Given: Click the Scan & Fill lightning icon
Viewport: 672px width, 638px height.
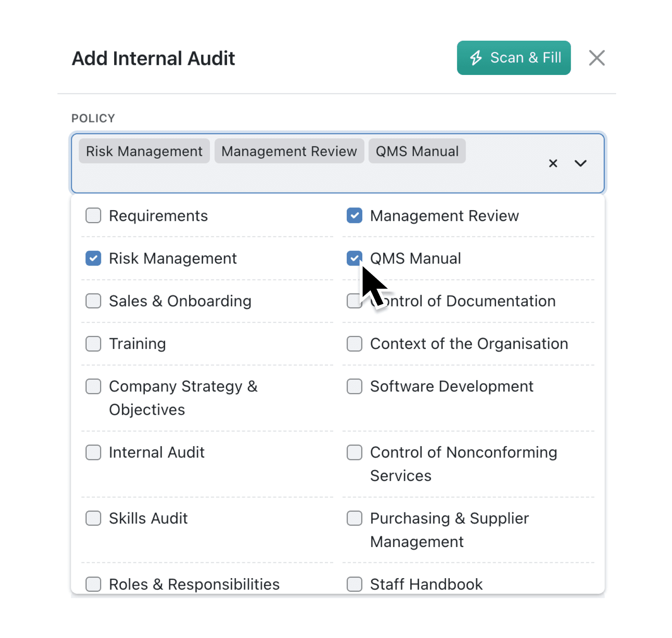Looking at the screenshot, I should click(476, 58).
